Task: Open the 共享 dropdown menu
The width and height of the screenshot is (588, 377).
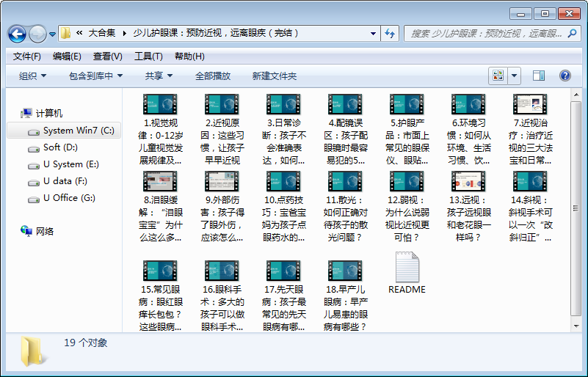Action: click(x=159, y=76)
